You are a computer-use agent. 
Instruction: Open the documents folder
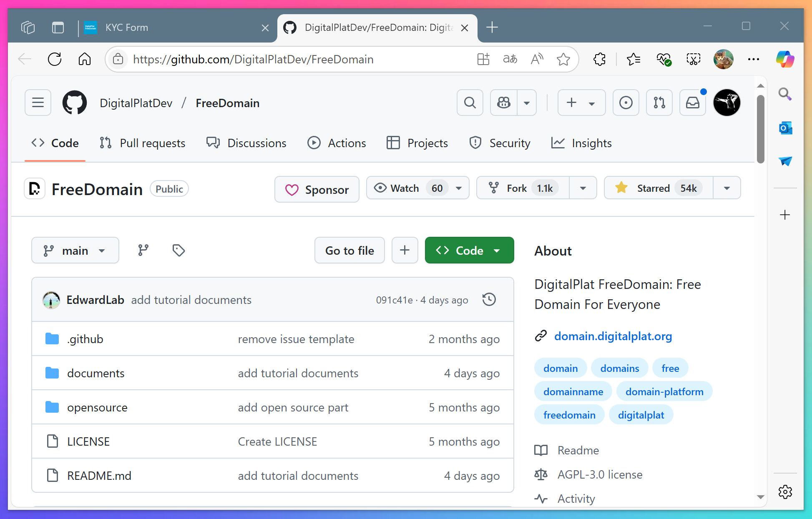[x=96, y=374]
